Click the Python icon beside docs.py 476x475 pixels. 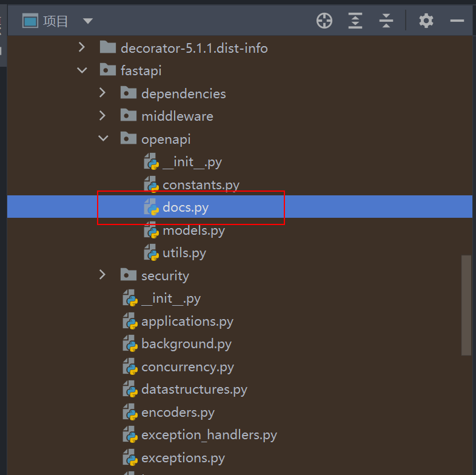tap(152, 207)
